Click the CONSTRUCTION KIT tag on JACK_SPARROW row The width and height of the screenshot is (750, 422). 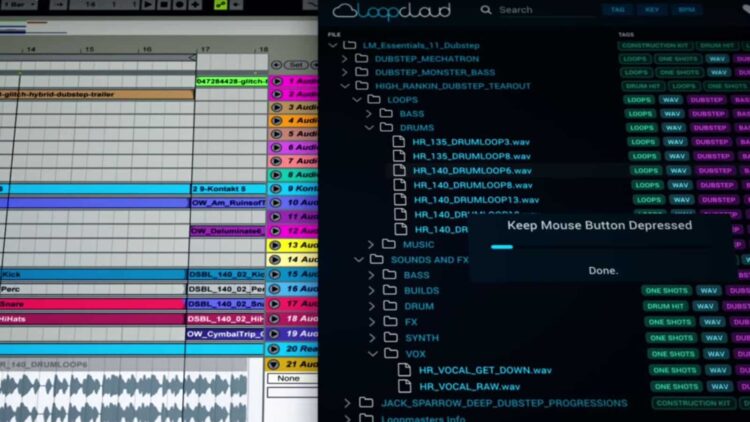coord(693,403)
